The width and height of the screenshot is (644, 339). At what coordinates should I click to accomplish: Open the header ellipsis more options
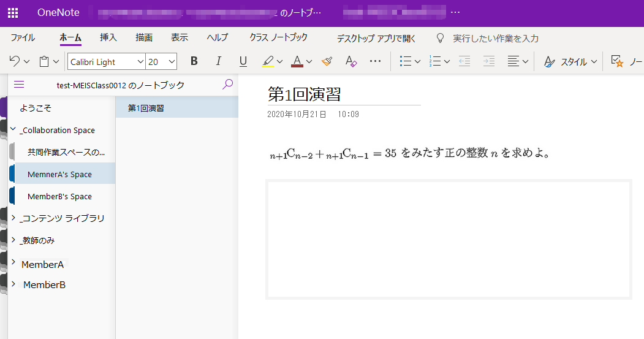tap(455, 12)
